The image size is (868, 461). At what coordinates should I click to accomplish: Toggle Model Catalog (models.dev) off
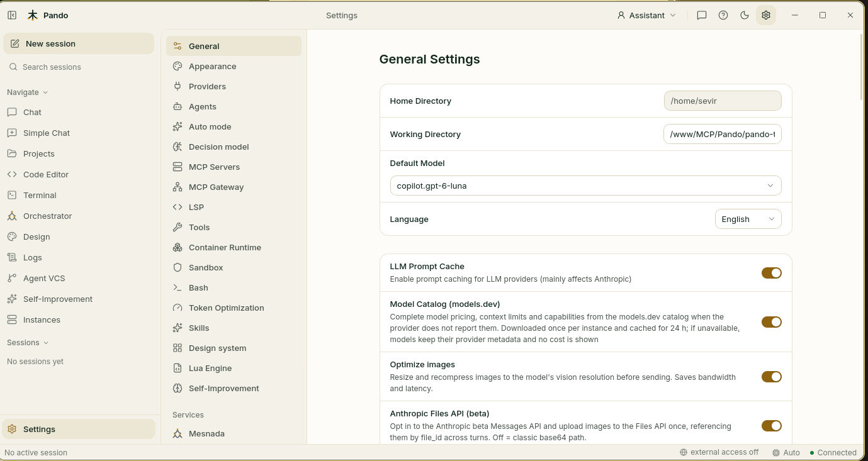click(x=771, y=322)
